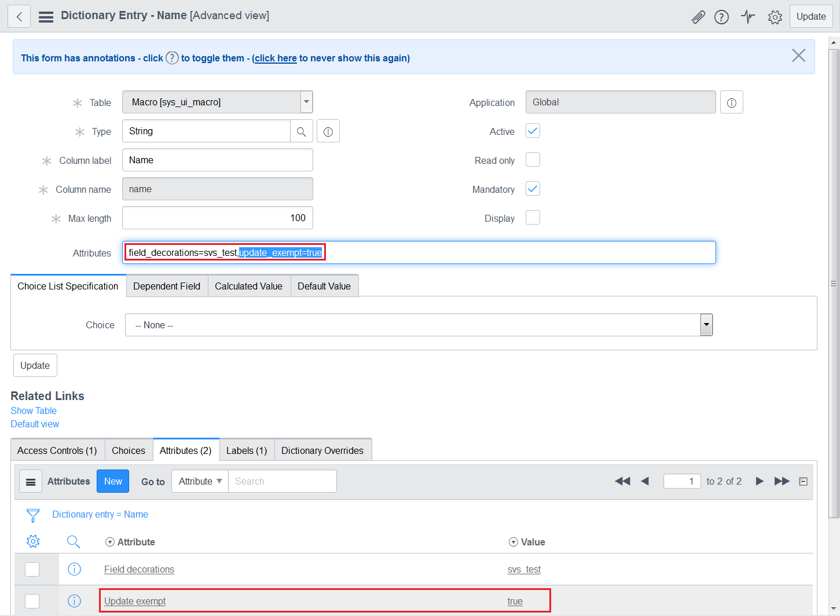This screenshot has height=616, width=840.
Task: Show Application info icon details
Action: 732,102
